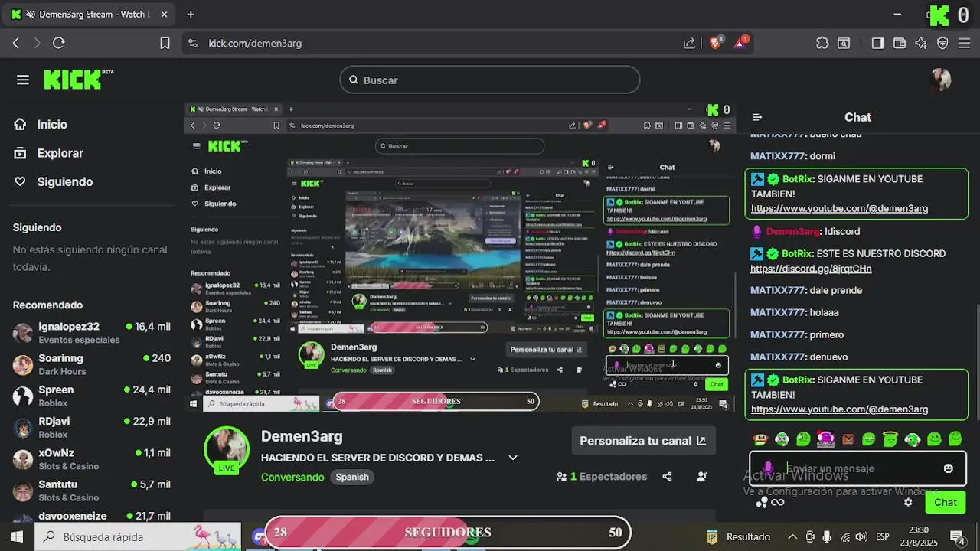Click the share stream icon
The image size is (980, 551).
pos(667,476)
